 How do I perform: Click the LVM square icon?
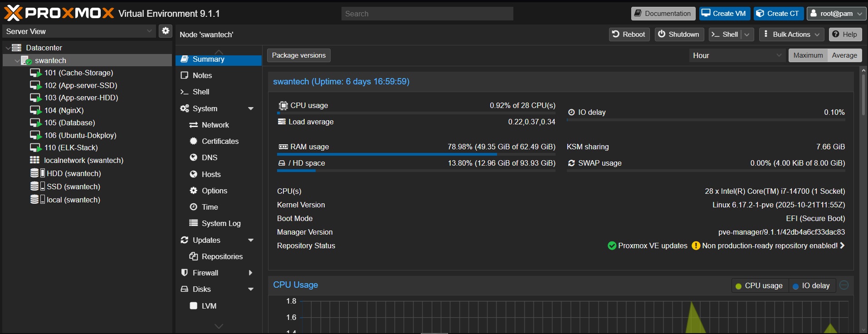click(x=194, y=306)
